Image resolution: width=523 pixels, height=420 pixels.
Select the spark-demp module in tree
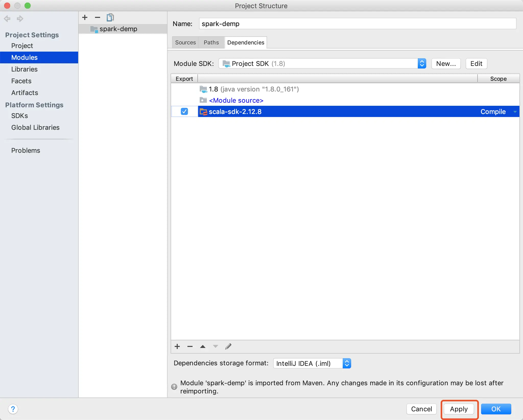point(118,29)
